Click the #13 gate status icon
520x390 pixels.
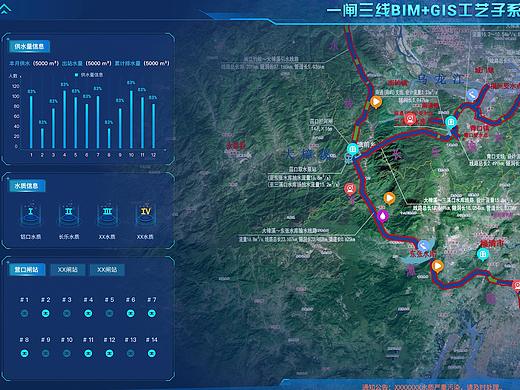131,353
